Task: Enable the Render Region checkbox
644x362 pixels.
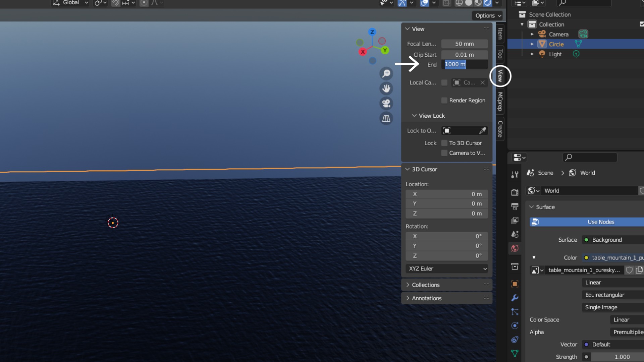Action: tap(444, 101)
